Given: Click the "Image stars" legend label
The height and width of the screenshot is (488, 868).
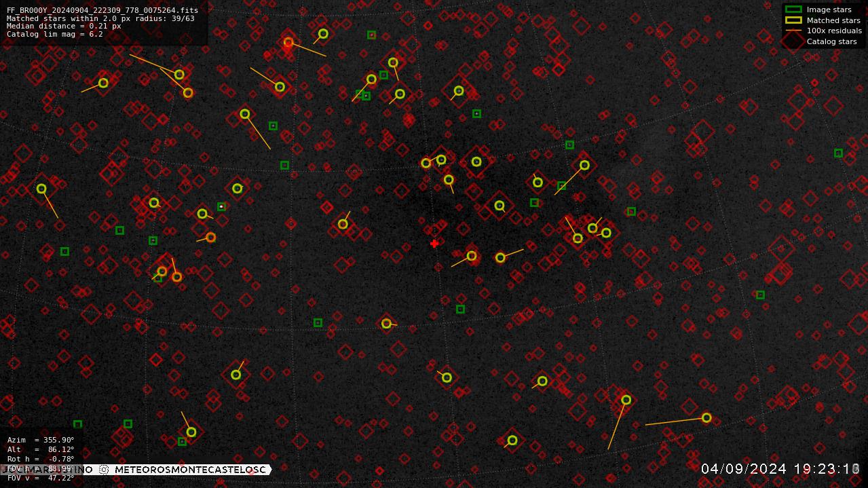Looking at the screenshot, I should coord(829,10).
